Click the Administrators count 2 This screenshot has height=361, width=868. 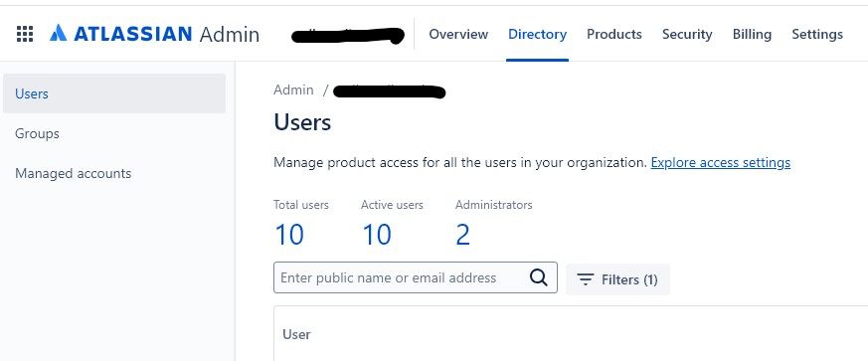pyautogui.click(x=462, y=235)
